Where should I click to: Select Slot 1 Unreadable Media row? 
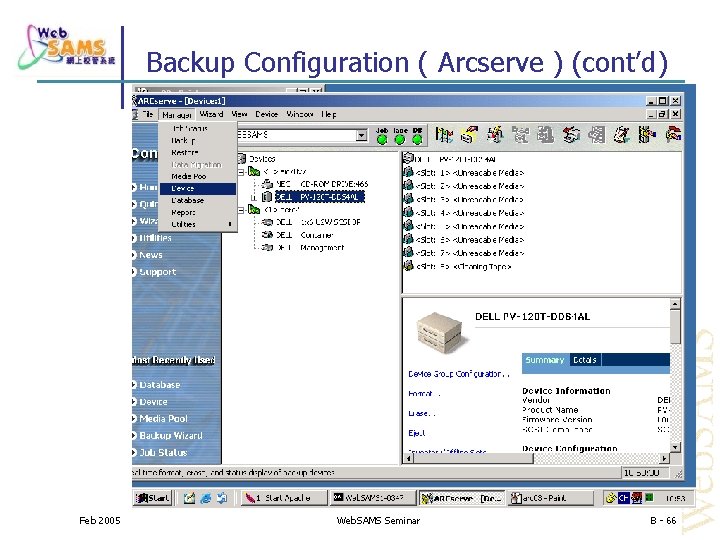[469, 173]
